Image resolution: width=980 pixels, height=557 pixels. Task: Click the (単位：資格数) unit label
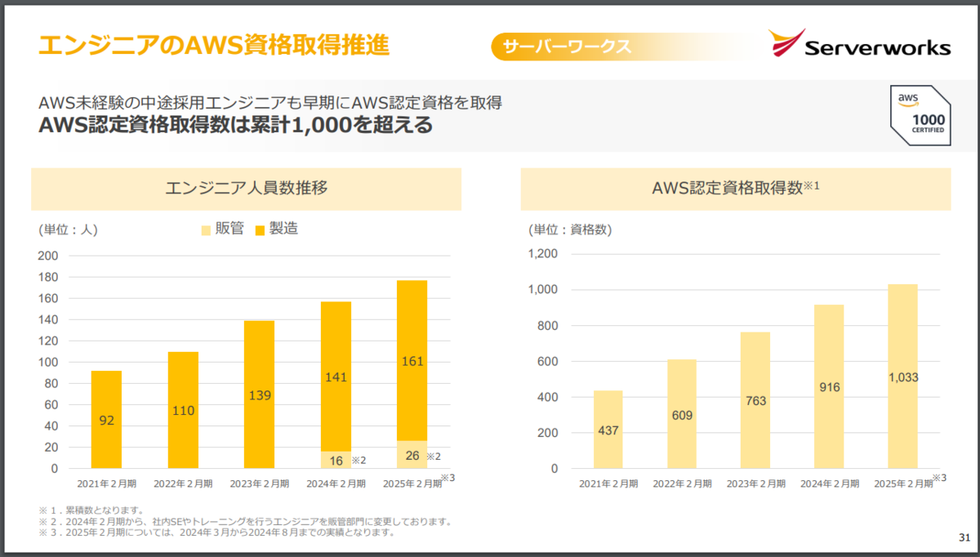570,229
